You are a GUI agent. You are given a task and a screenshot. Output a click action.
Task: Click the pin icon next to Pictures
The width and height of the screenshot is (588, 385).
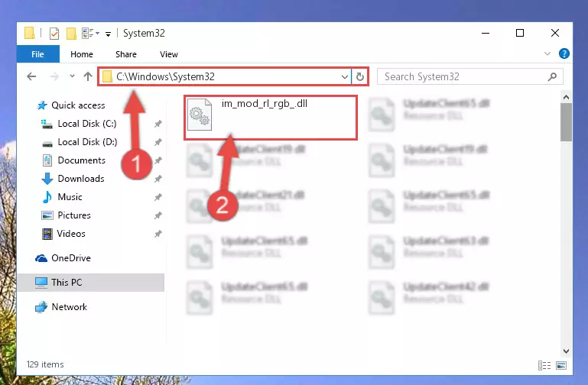pos(158,215)
